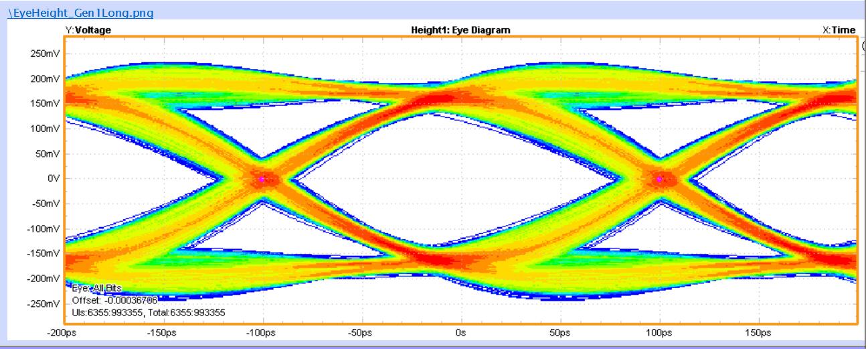This screenshot has width=868, height=349.
Task: Click the -50ps time axis label
Action: tap(361, 332)
